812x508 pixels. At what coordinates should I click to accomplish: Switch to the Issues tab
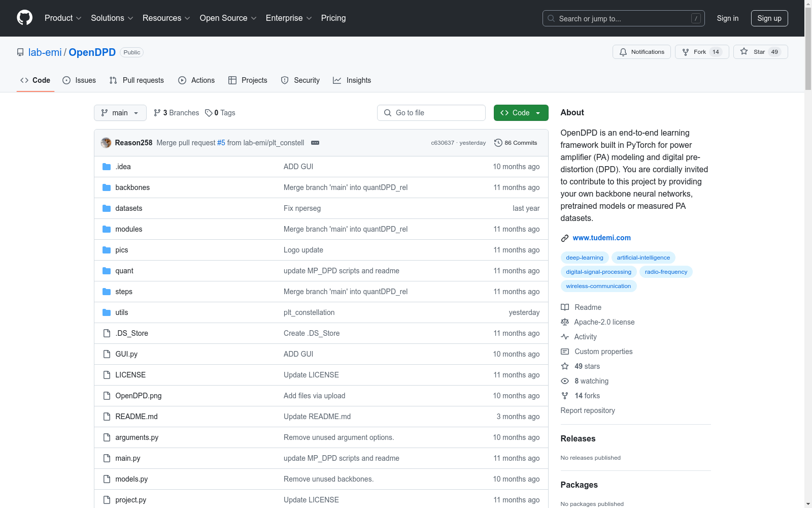(79, 80)
